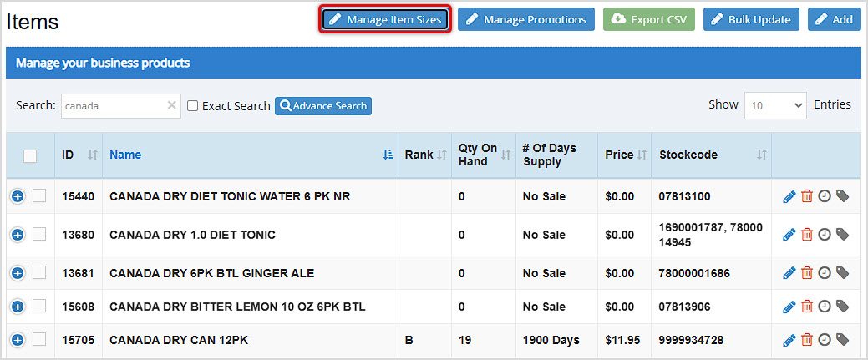
Task: Delete Canada Dry Bitter Lemon item
Action: (x=807, y=307)
